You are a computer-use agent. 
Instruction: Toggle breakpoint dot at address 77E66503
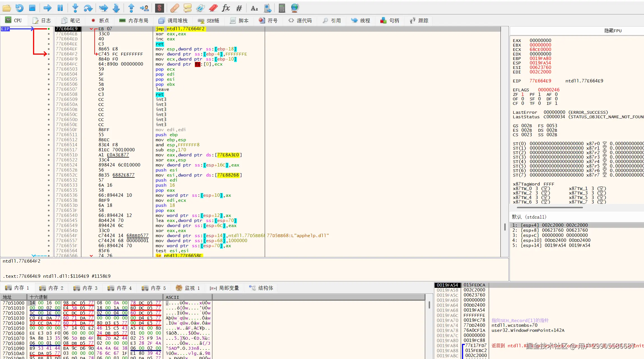pyautogui.click(x=49, y=69)
